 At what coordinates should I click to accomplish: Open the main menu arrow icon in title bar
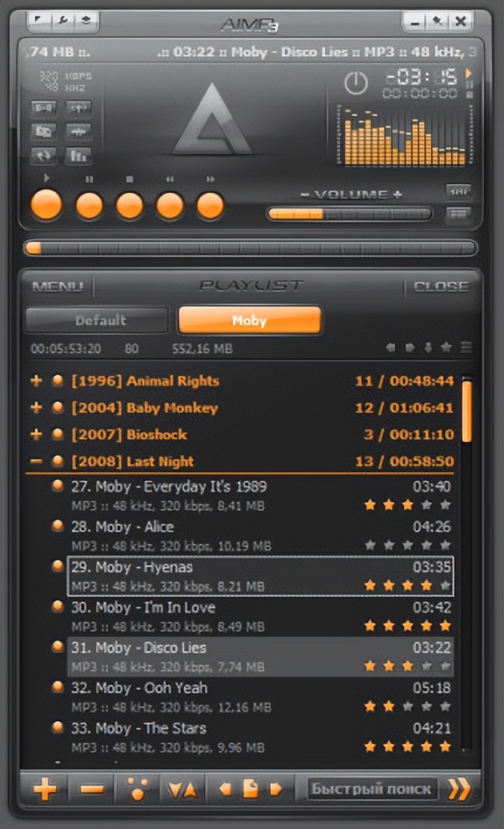click(x=39, y=20)
